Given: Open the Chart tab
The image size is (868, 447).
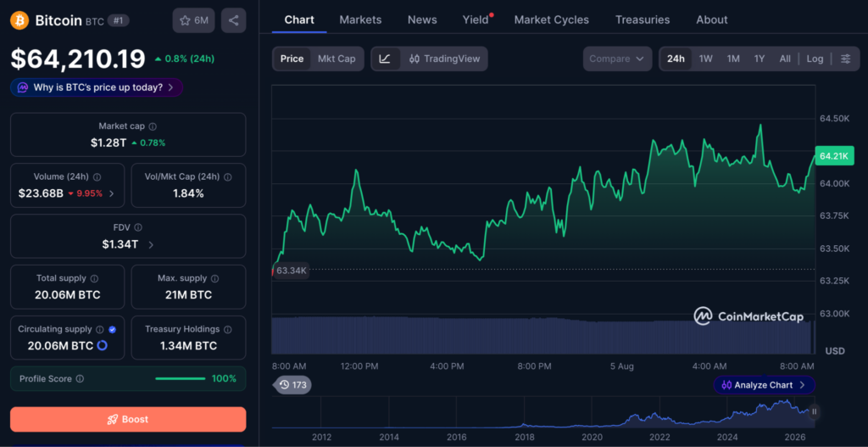Looking at the screenshot, I should (x=299, y=20).
